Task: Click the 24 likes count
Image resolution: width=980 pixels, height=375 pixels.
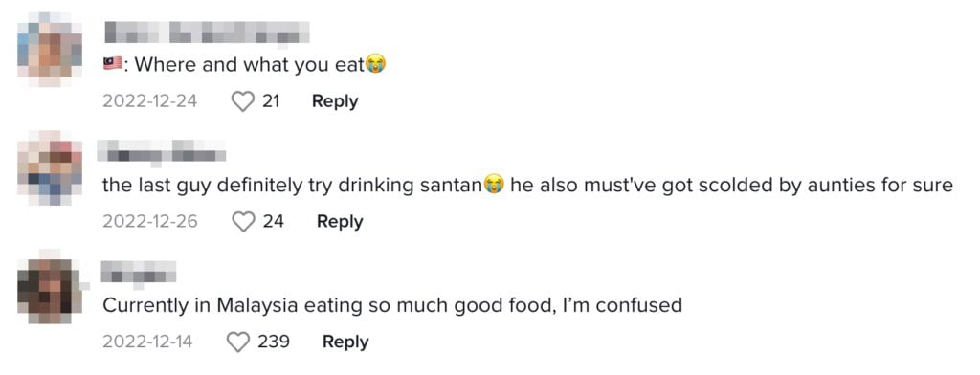Action: (273, 221)
